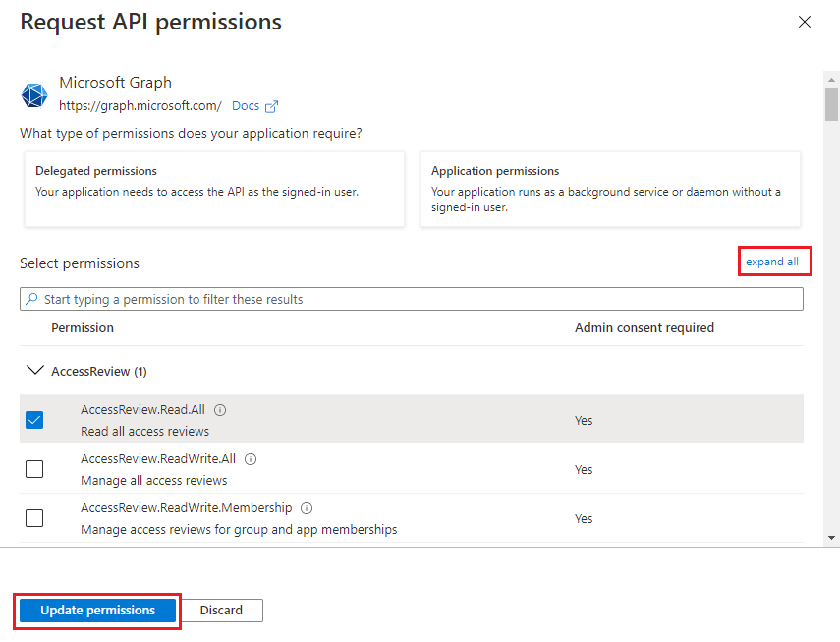Image resolution: width=840 pixels, height=642 pixels.
Task: View info tooltip for AccessReview.ReadWrite.Membership
Action: click(306, 507)
